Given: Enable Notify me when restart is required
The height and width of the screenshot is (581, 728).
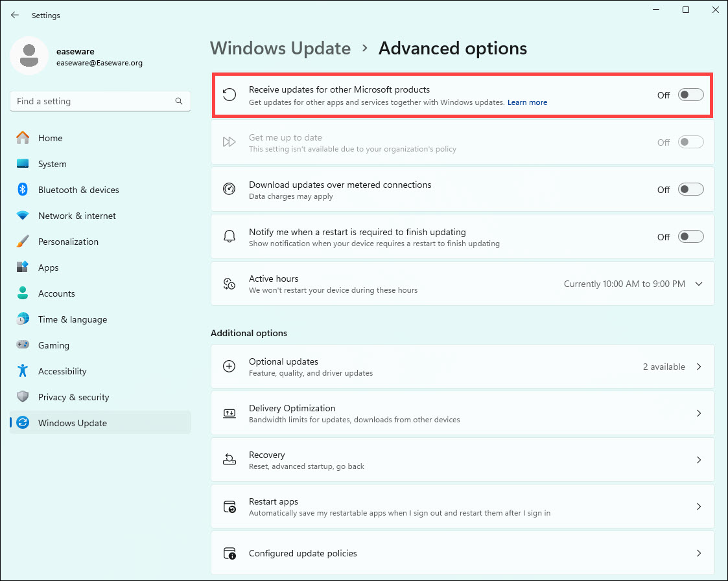Looking at the screenshot, I should coord(691,236).
